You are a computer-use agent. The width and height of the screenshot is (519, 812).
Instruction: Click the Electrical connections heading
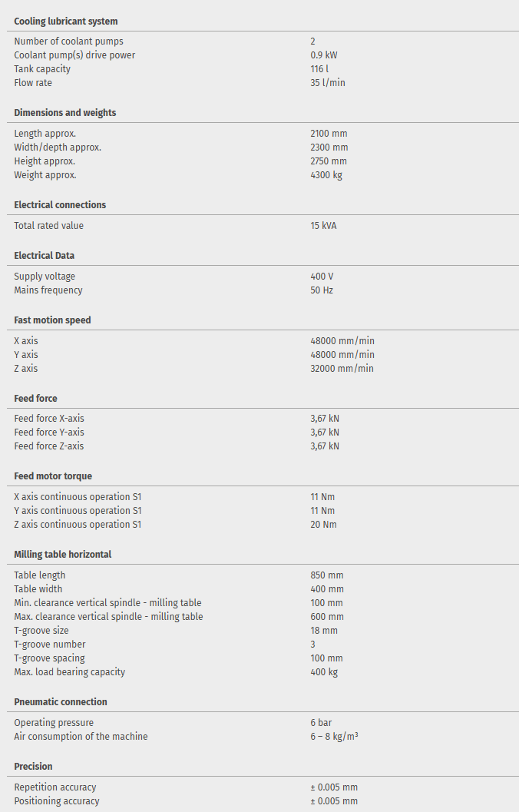point(60,205)
